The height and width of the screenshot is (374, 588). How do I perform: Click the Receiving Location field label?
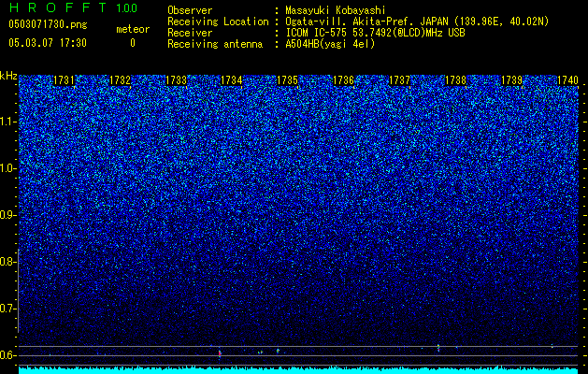point(218,22)
